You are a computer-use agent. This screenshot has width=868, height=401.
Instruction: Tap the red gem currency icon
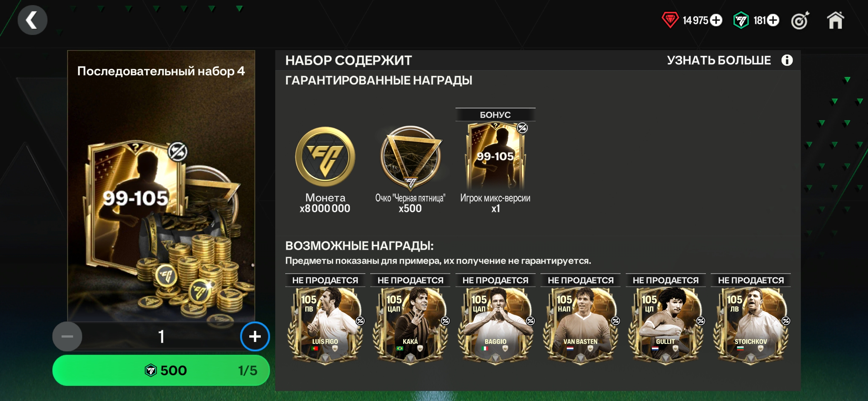(x=670, y=20)
